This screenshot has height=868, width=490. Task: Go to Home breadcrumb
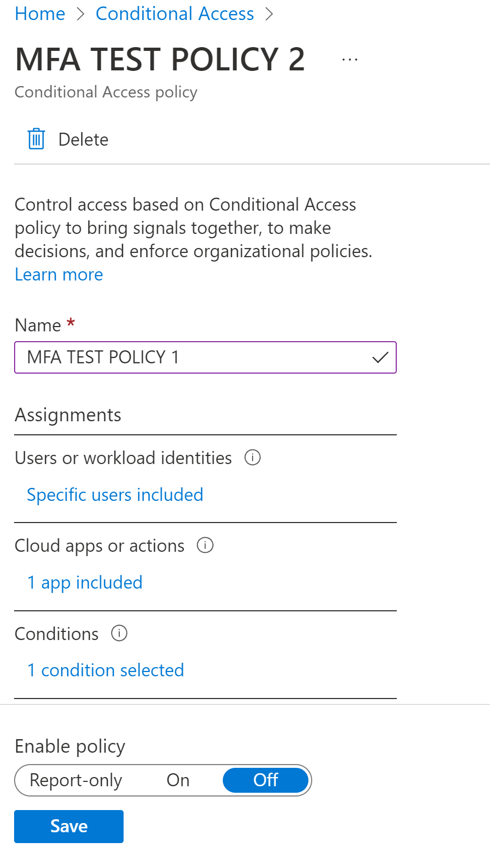point(40,14)
